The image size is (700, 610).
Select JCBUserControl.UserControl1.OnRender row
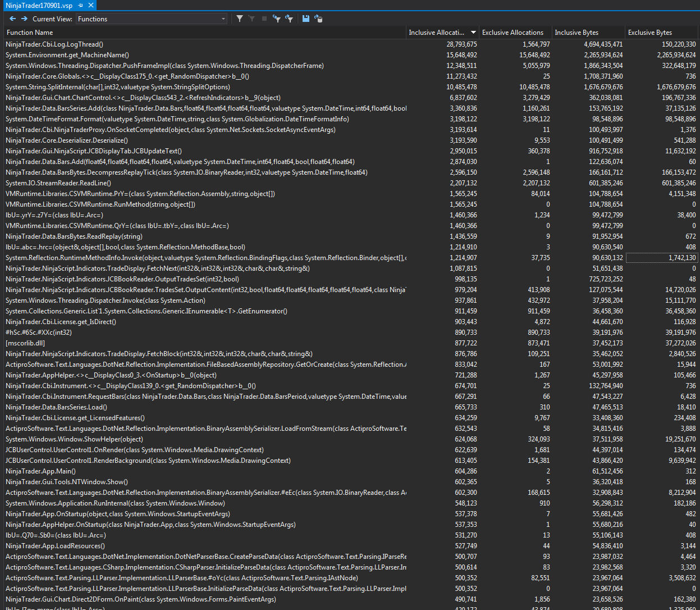coord(350,450)
